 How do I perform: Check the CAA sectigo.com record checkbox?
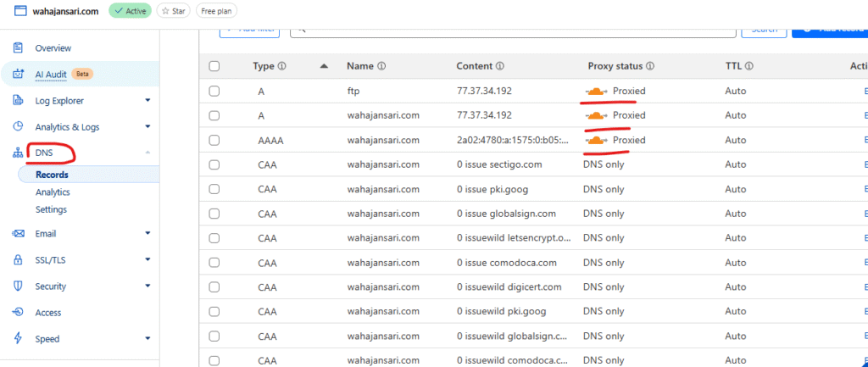click(x=214, y=164)
